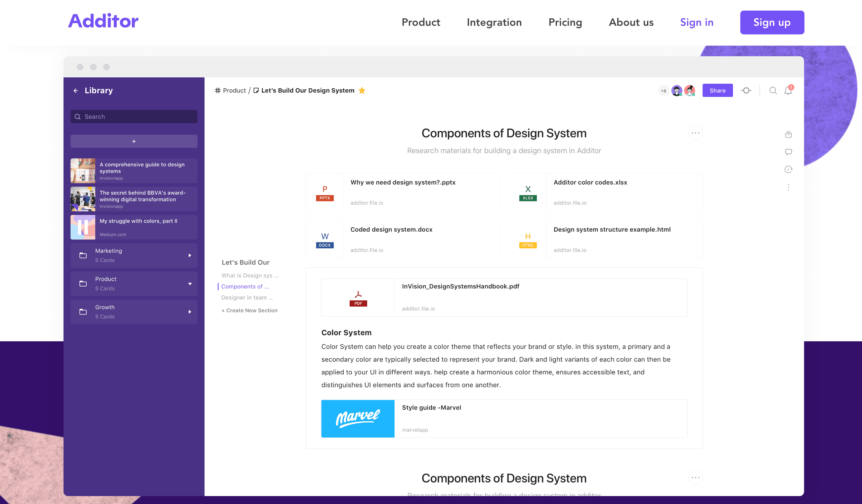The height and width of the screenshot is (504, 862).
Task: Click the HTML file icon
Action: [528, 240]
